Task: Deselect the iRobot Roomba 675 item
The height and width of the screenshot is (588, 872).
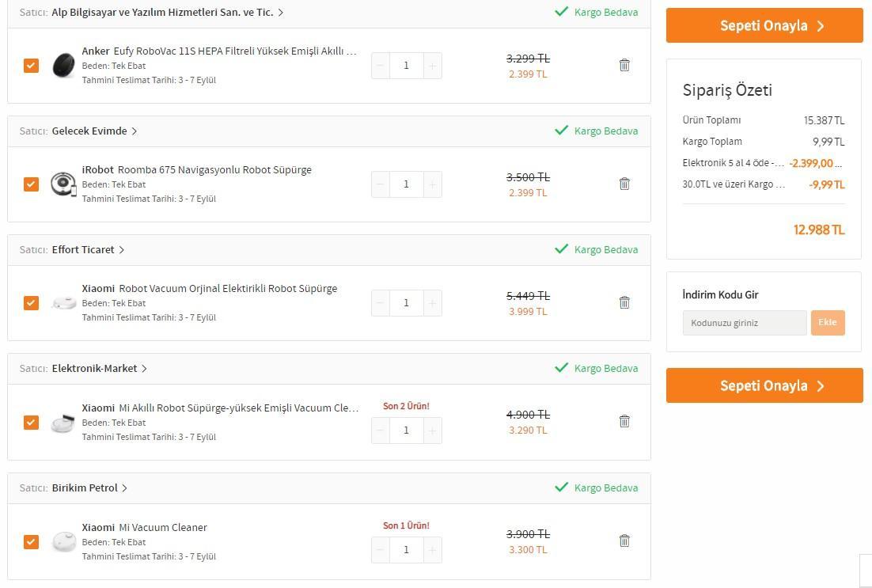Action: point(31,184)
